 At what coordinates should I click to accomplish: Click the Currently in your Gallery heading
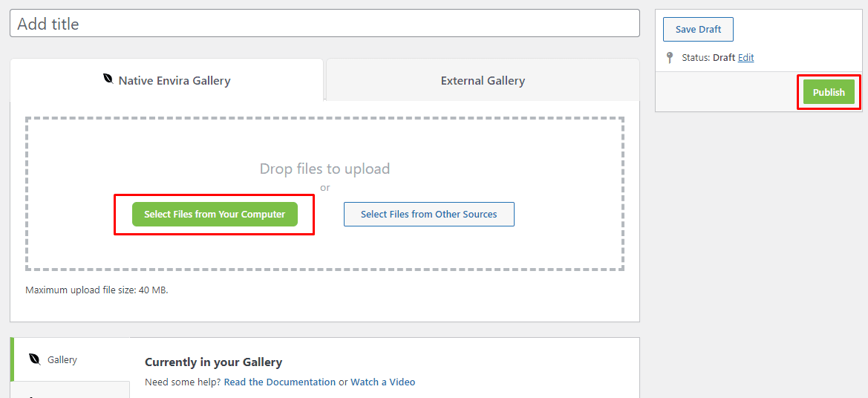(214, 362)
